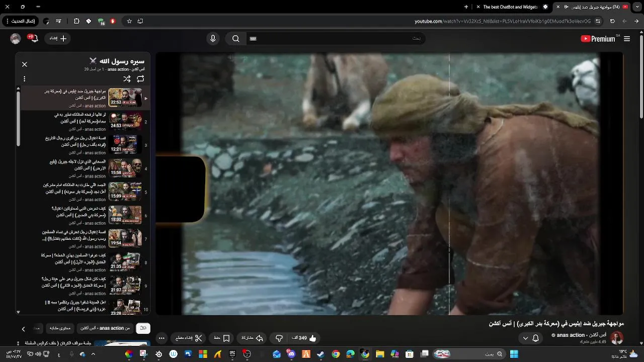Open the anas action channel avatar
Screen dimensions: 644x362
coord(617,338)
